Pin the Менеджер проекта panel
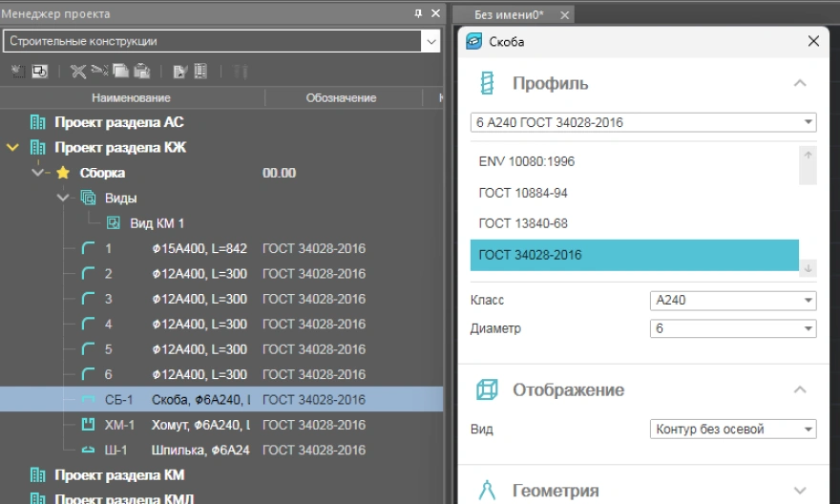This screenshot has height=504, width=840. coord(417,13)
